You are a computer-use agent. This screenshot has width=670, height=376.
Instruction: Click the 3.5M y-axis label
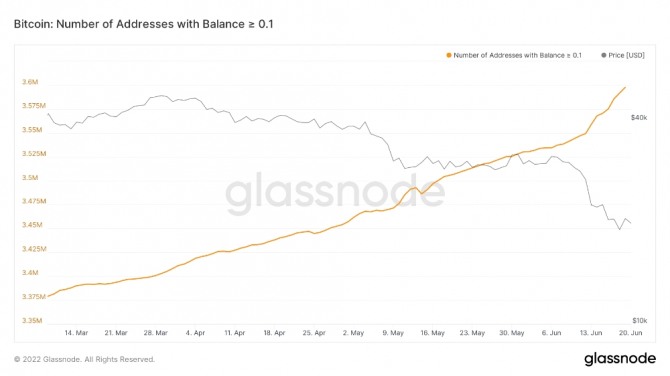30,177
